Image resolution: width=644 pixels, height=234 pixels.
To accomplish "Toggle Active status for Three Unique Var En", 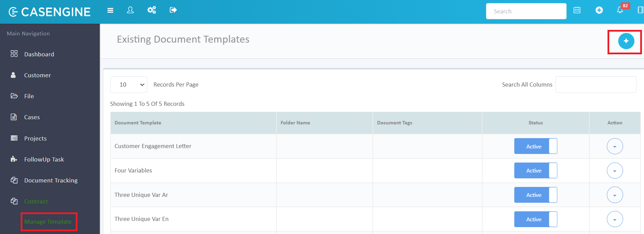I will 535,219.
